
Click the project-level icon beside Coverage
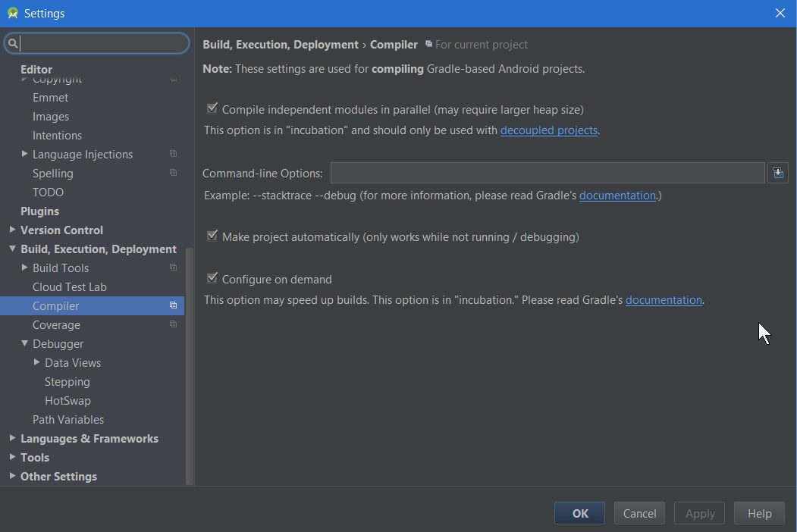(x=174, y=324)
